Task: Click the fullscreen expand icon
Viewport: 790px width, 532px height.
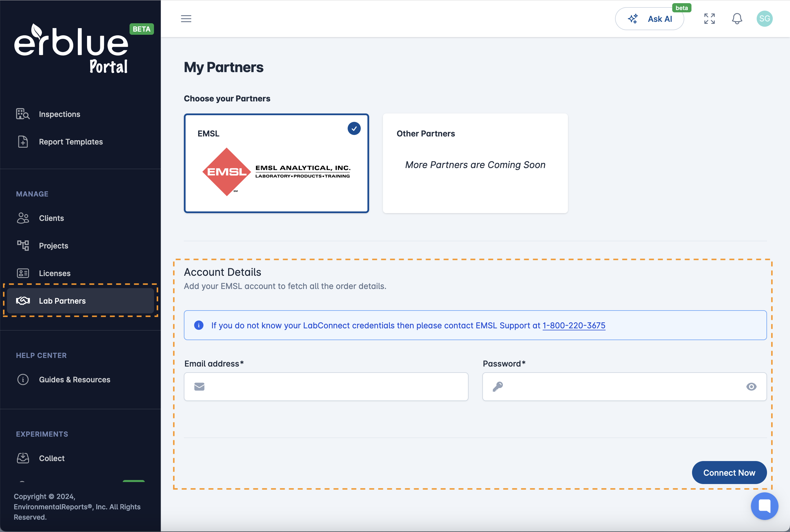Action: 709,18
